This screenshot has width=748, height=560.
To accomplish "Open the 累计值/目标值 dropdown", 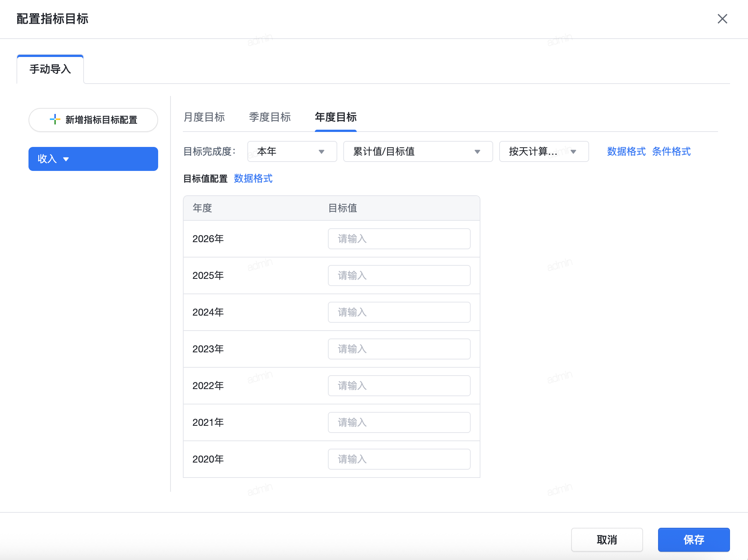I will 418,151.
